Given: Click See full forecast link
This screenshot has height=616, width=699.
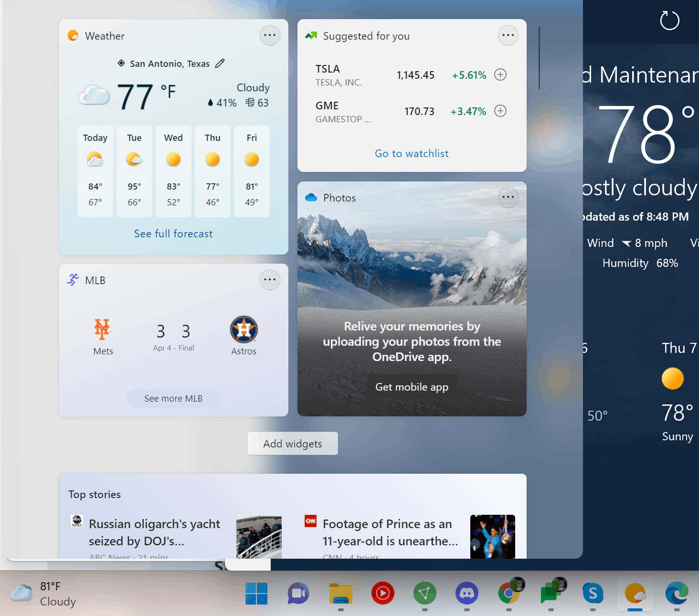Looking at the screenshot, I should coord(173,234).
